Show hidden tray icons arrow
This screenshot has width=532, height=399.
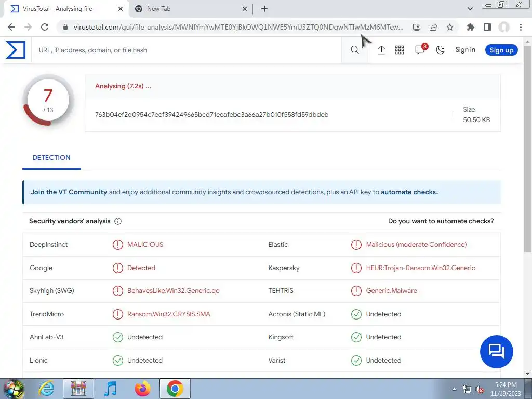(x=454, y=390)
